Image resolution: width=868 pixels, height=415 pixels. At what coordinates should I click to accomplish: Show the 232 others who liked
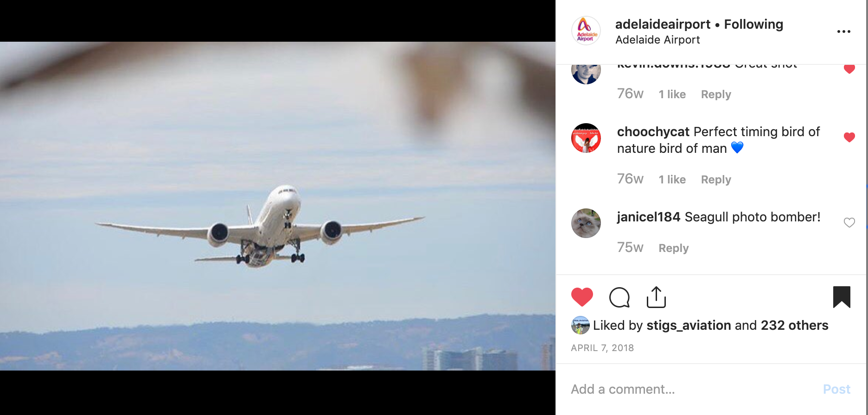click(794, 325)
